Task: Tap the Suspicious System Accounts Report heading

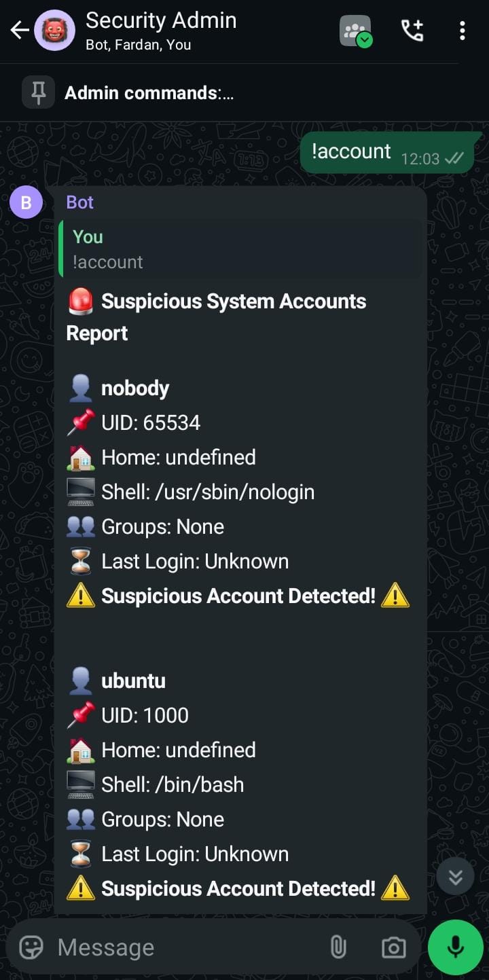Action: tap(217, 317)
